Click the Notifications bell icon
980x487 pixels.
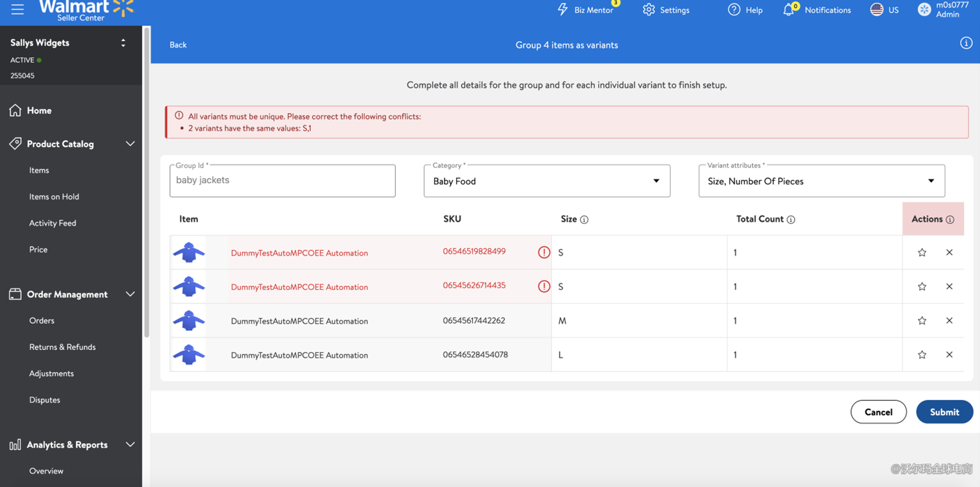point(788,10)
